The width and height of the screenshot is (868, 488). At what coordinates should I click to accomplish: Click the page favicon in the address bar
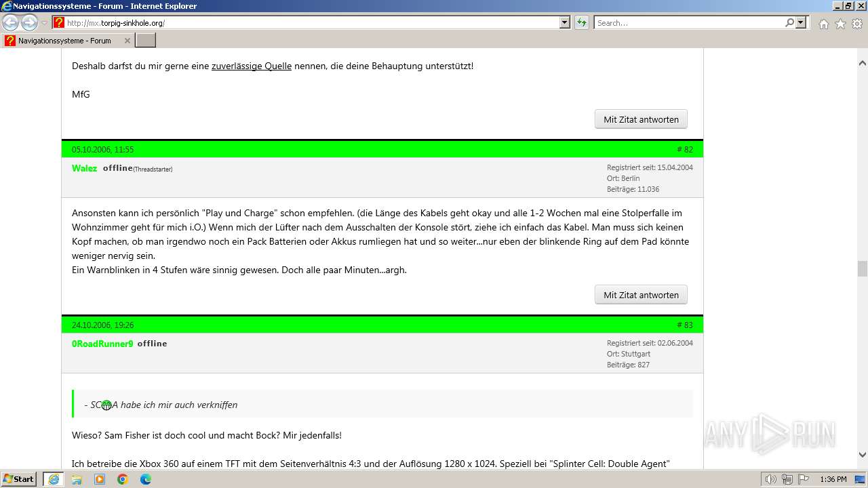(x=59, y=22)
